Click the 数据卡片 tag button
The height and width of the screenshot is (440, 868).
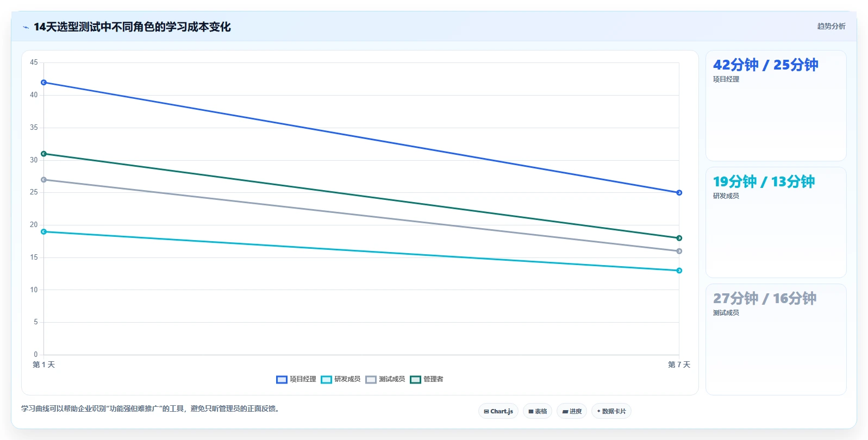(611, 411)
